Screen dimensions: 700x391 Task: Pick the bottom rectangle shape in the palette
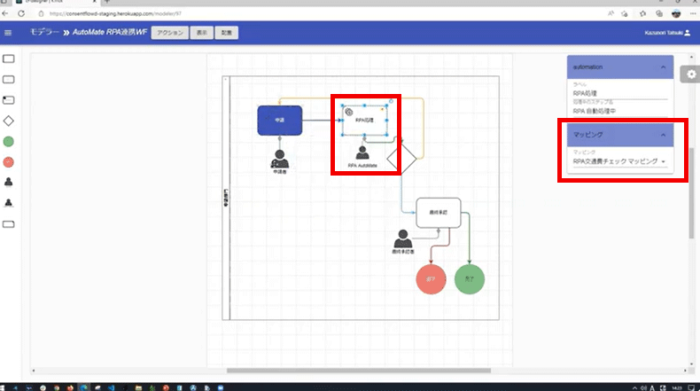pyautogui.click(x=8, y=224)
